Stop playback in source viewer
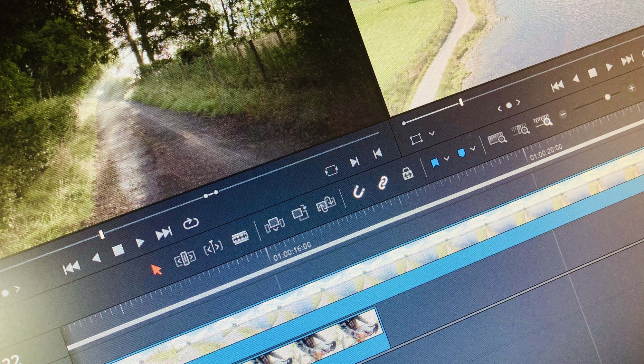This screenshot has width=644, height=364. (118, 250)
